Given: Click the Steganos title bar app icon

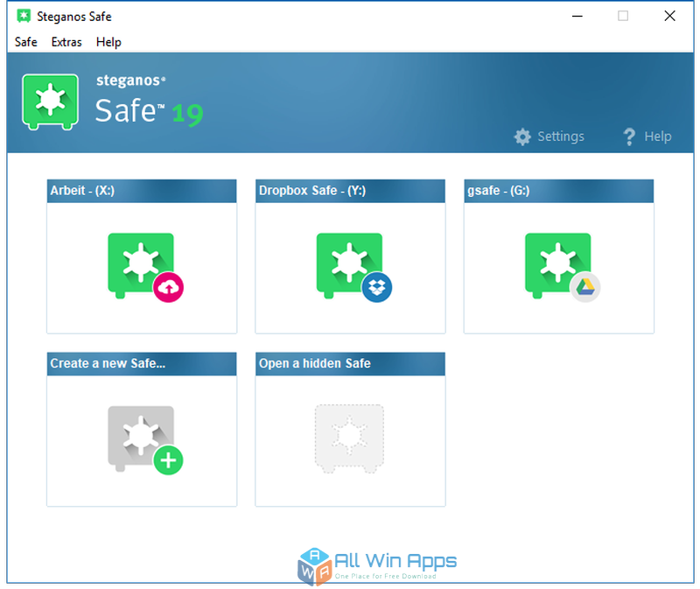Looking at the screenshot, I should point(24,16).
